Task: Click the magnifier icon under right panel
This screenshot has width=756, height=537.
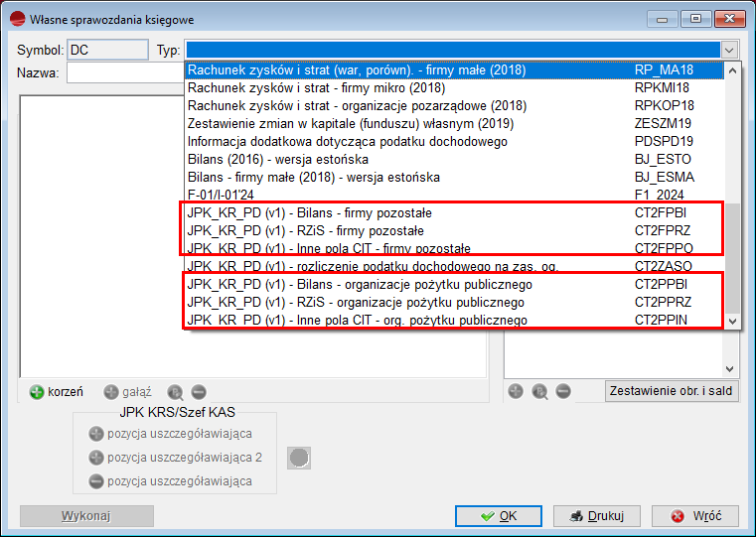Action: pyautogui.click(x=540, y=392)
